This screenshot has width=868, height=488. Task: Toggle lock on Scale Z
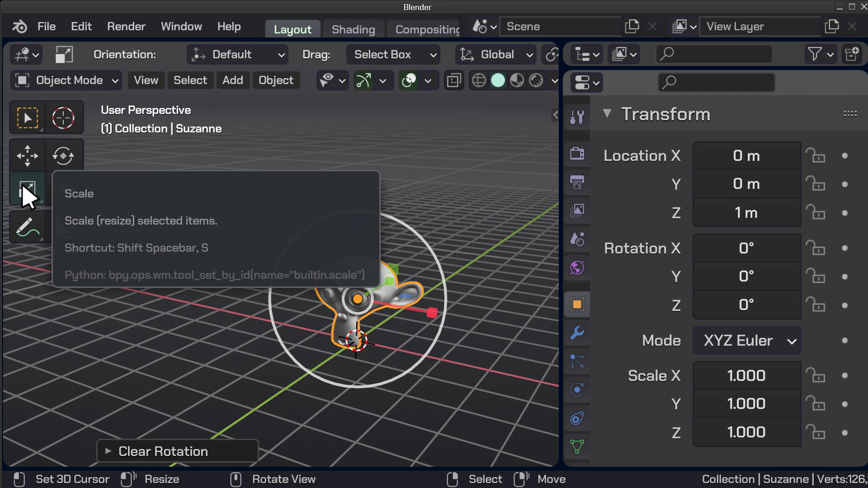(x=816, y=432)
